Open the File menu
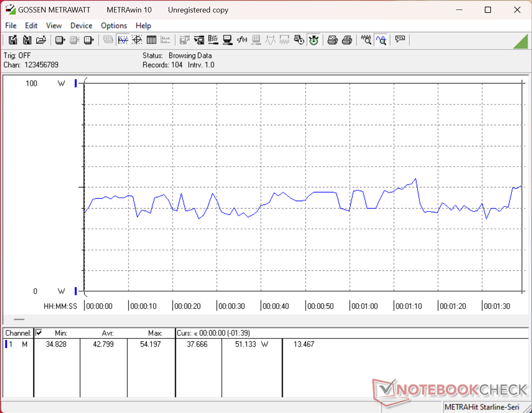This screenshot has height=413, width=532. (x=11, y=26)
